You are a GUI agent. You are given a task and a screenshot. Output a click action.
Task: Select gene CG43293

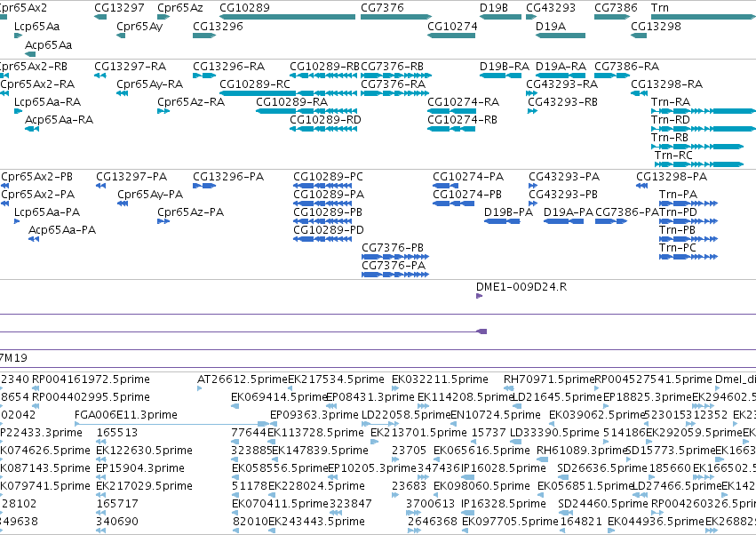click(x=531, y=17)
